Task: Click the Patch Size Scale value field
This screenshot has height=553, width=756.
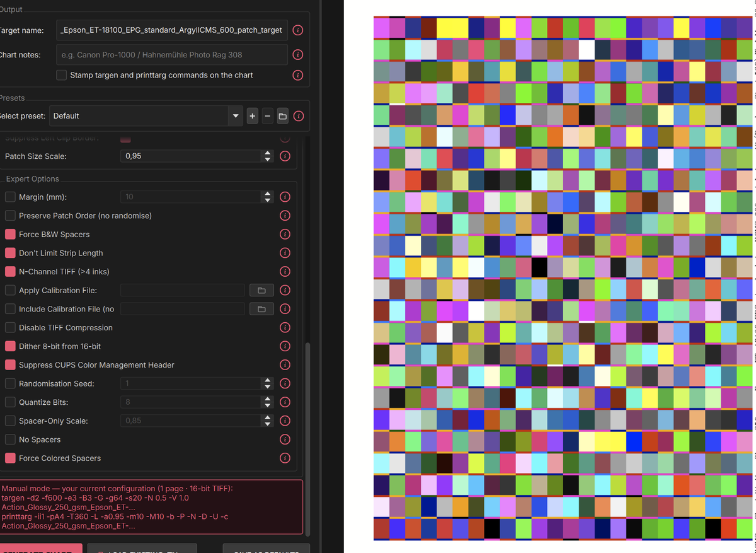Action: coord(192,156)
